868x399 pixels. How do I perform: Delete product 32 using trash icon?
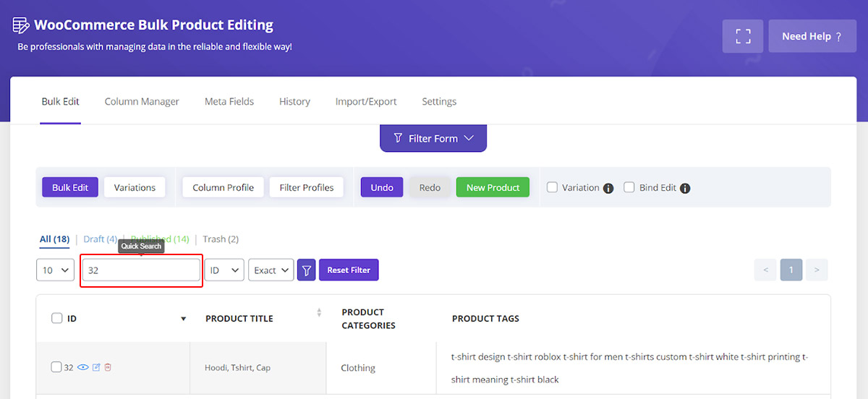(x=108, y=367)
